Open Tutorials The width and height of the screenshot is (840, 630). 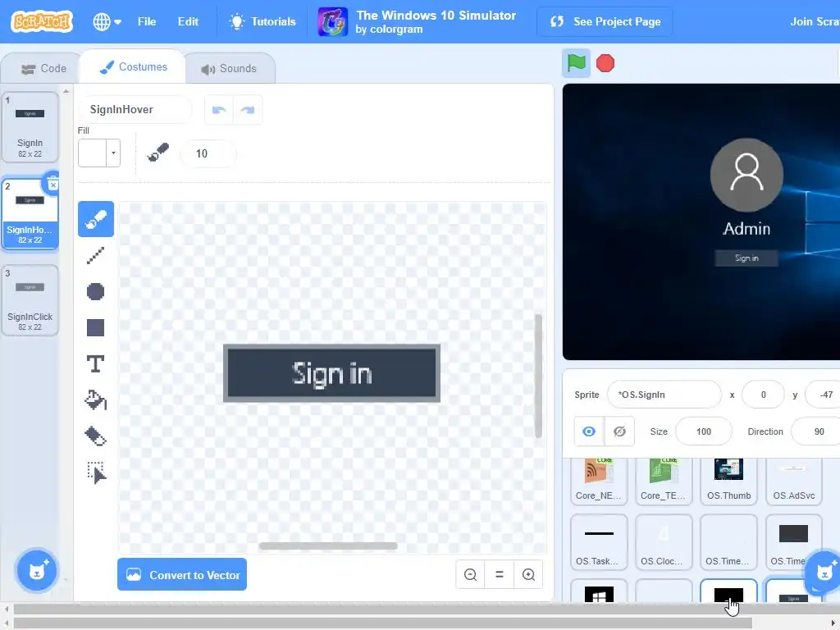262,21
